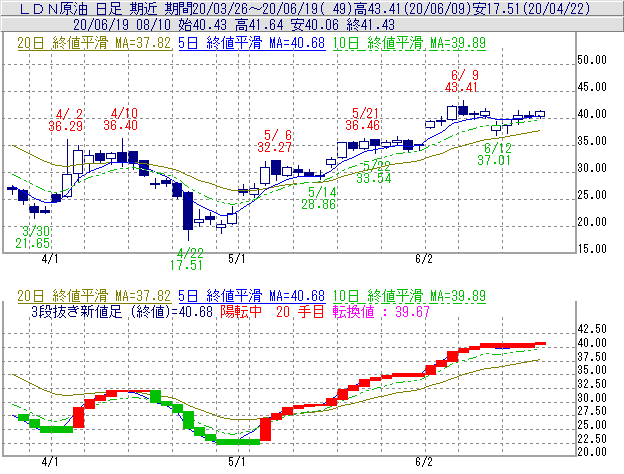The image size is (624, 474).
Task: Click the 6/12 37.01 low label
Action: tap(494, 154)
